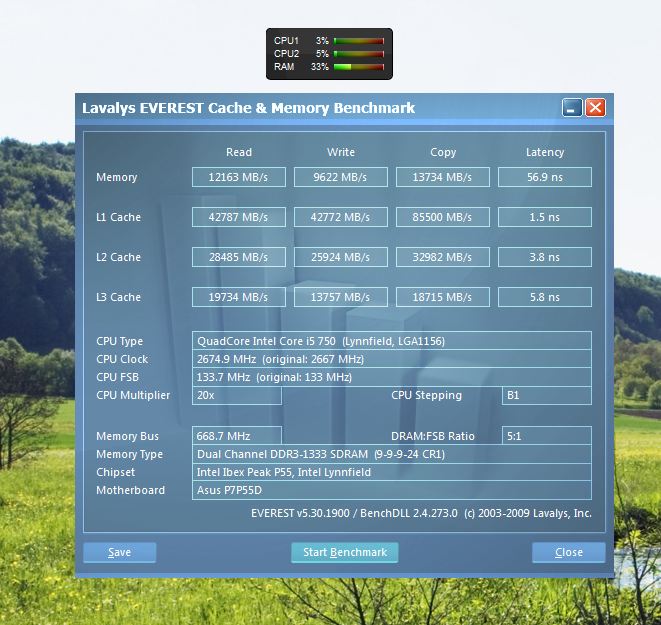This screenshot has width=661, height=625.
Task: Click the Memory Type DDR3-1333 field
Action: [x=392, y=454]
